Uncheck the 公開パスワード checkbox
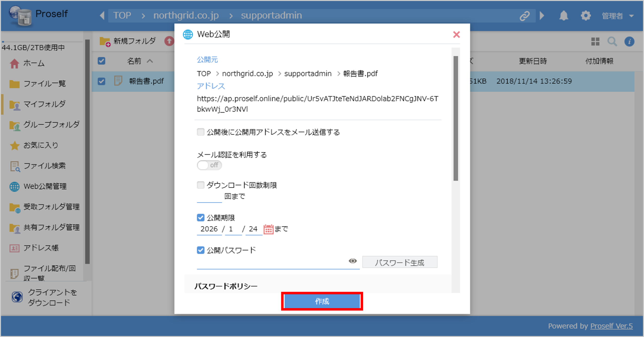 tap(200, 250)
